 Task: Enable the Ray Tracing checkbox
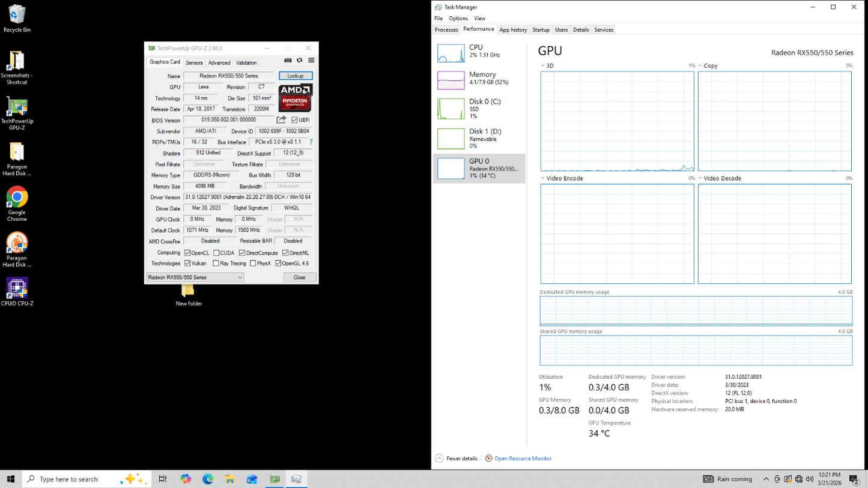pyautogui.click(x=216, y=264)
